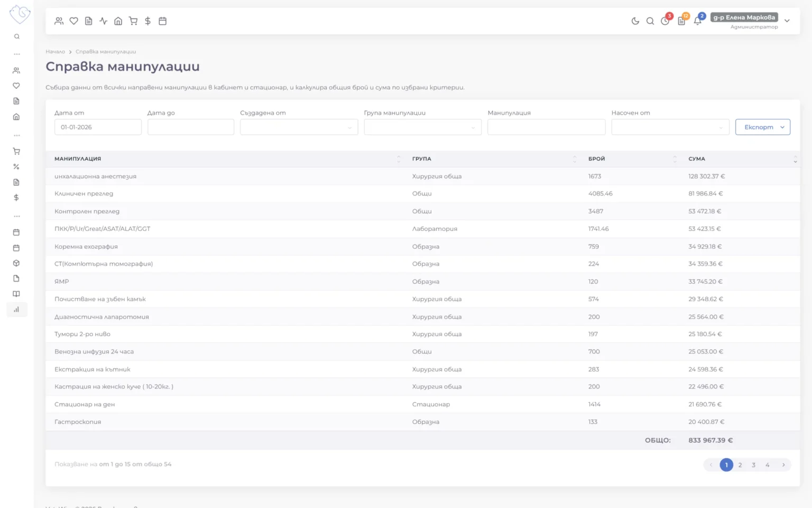This screenshot has height=508, width=812.
Task: Click the 'Дата от' date field
Action: tap(98, 127)
